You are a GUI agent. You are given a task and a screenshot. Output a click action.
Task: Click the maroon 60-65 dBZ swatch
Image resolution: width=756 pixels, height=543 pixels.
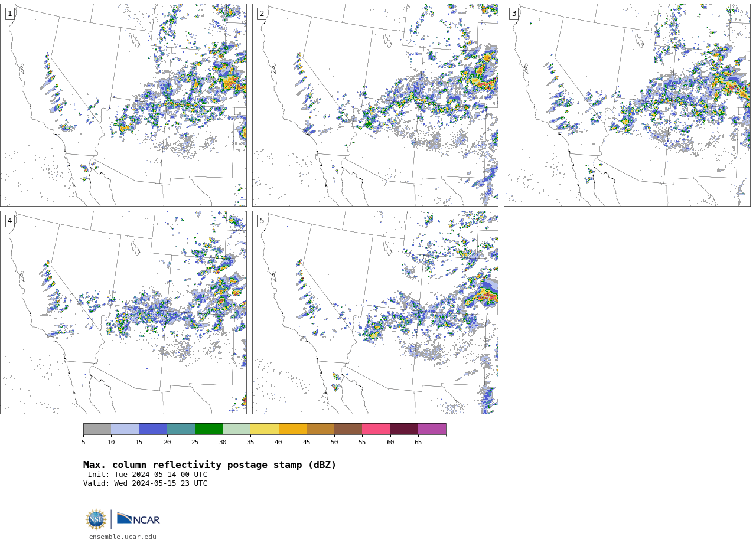[x=404, y=429]
